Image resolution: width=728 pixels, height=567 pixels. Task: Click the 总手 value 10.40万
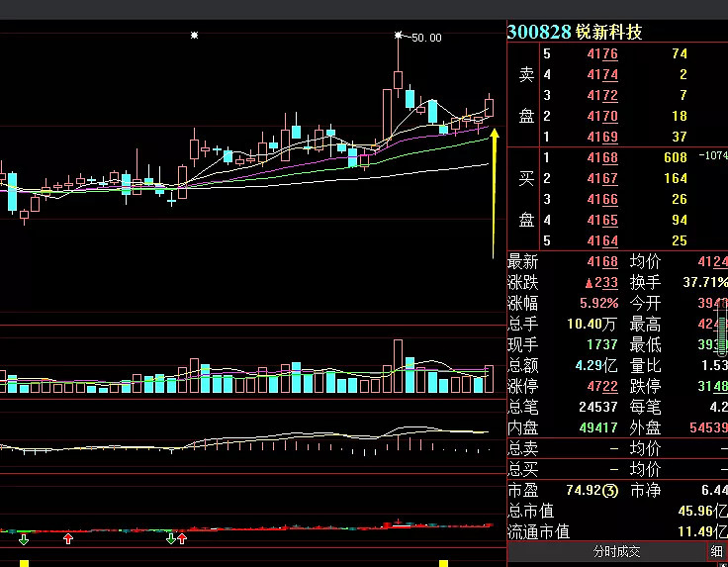[x=591, y=325]
